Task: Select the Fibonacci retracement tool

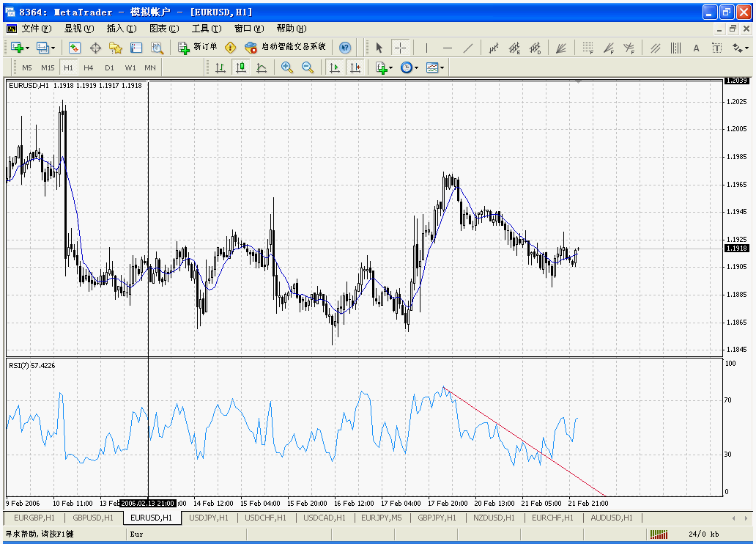Action: click(588, 48)
